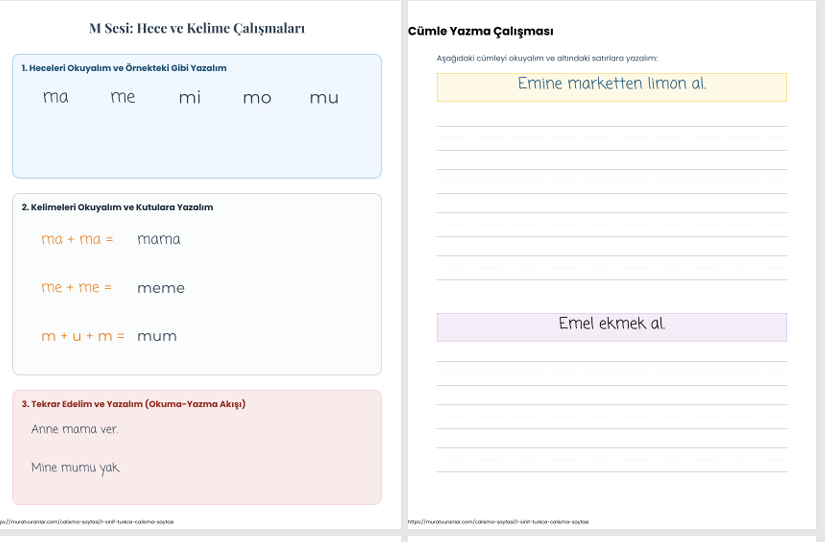The width and height of the screenshot is (825, 542).
Task: Click the syllable "mi"
Action: [190, 97]
